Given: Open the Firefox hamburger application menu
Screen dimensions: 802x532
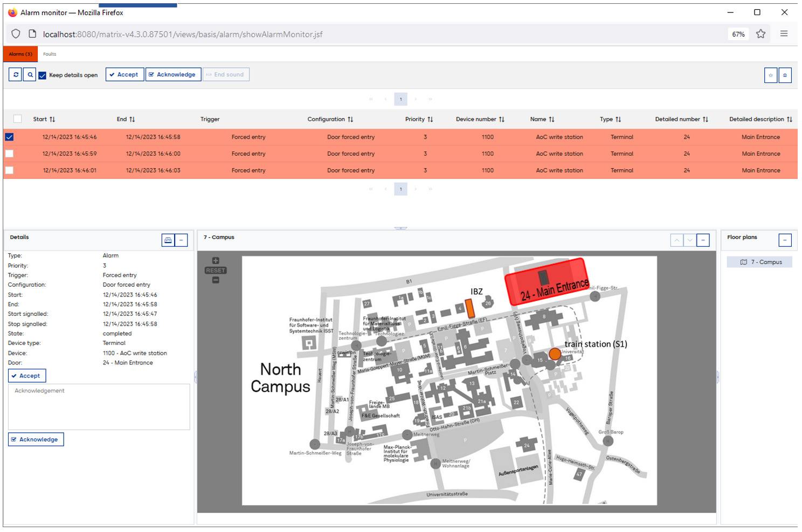Looking at the screenshot, I should 784,34.
